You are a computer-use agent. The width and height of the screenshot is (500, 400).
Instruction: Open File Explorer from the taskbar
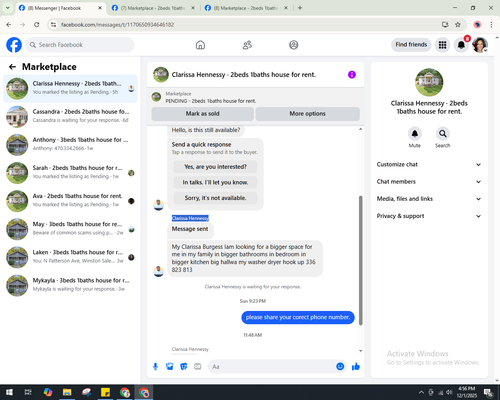67,392
